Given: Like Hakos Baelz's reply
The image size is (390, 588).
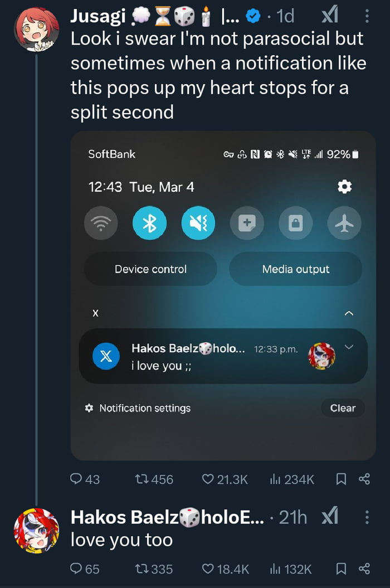Looking at the screenshot, I should (x=207, y=570).
